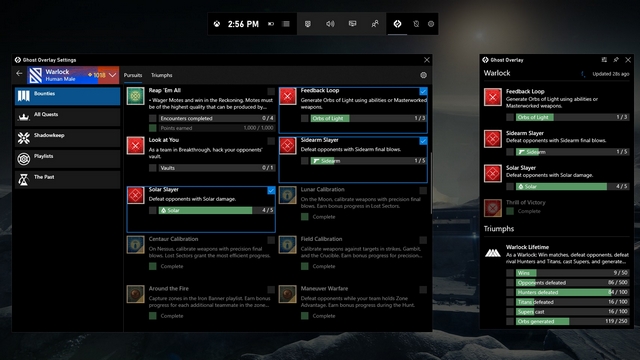
Task: Pin the Ghost Overlay widget
Action: pyautogui.click(x=616, y=60)
